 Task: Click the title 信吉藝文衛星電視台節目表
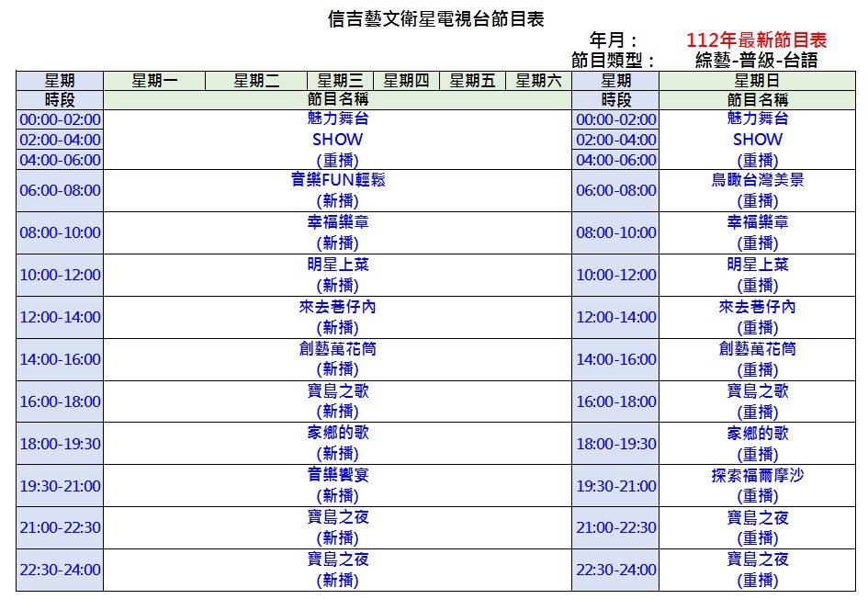point(435,18)
